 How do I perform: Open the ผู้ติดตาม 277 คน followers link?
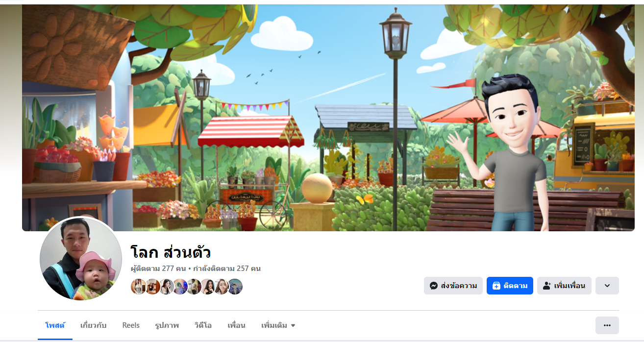point(158,269)
